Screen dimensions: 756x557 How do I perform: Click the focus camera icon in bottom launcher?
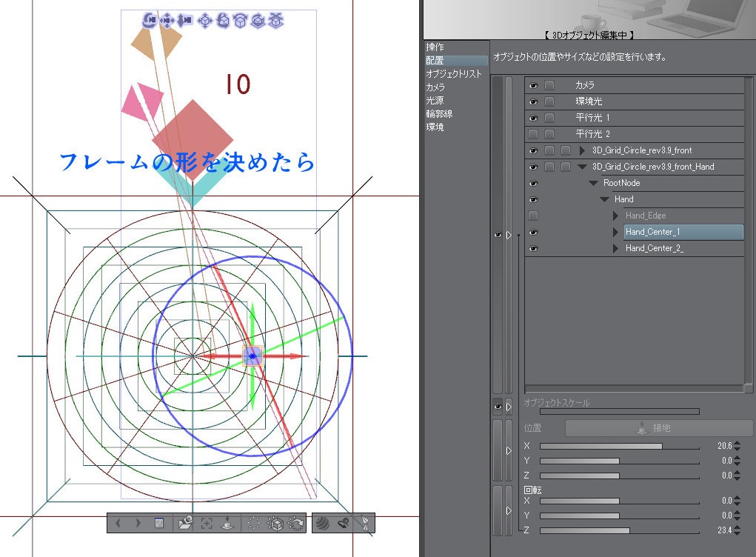[207, 523]
